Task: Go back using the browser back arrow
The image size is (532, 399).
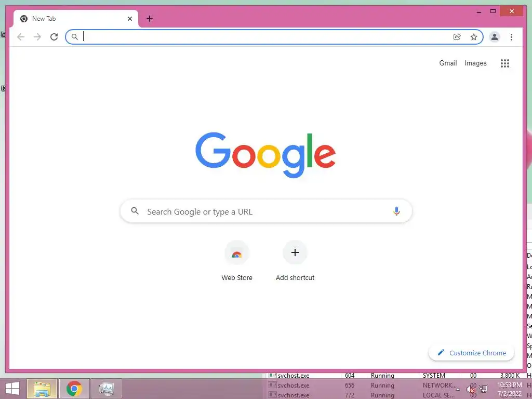Action: [21, 37]
